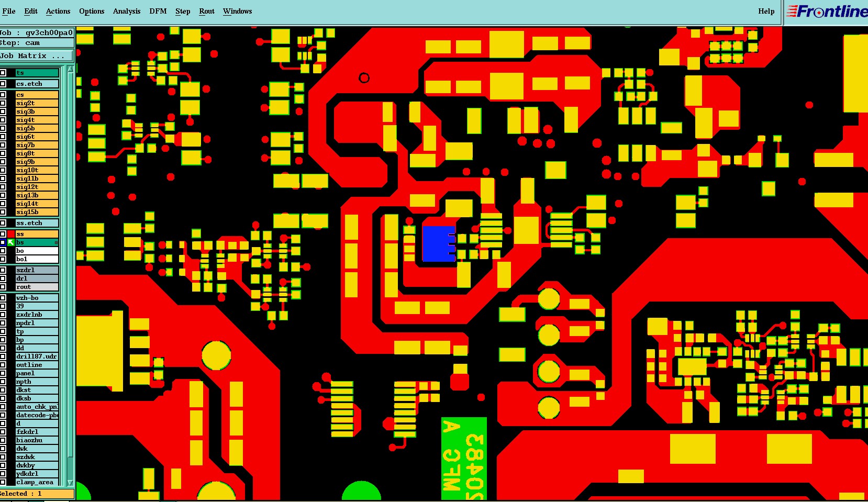
Task: Select the wzh-bo layer name
Action: click(37, 298)
